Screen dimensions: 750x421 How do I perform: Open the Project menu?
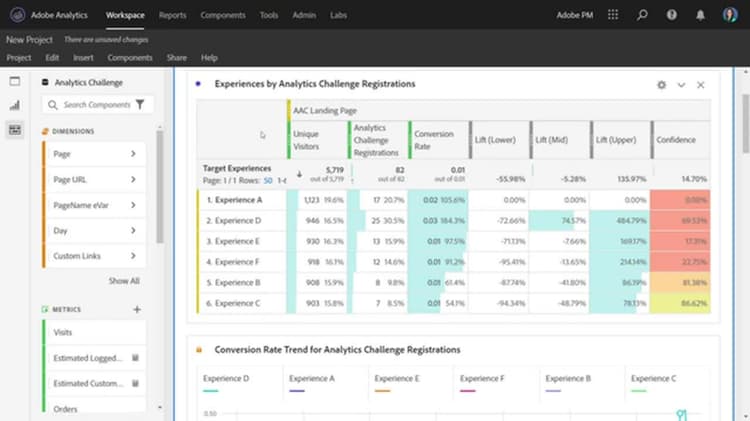pos(19,57)
